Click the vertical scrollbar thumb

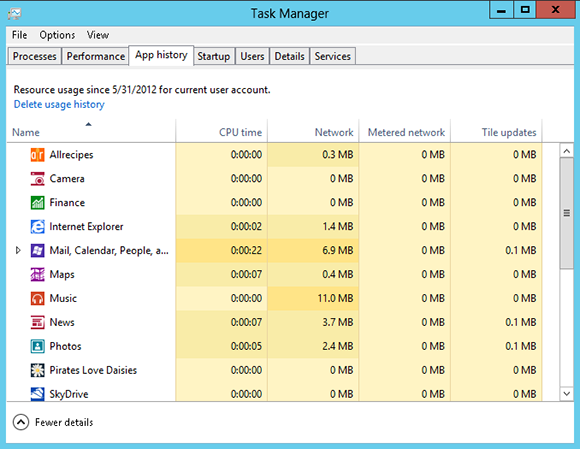click(x=566, y=213)
